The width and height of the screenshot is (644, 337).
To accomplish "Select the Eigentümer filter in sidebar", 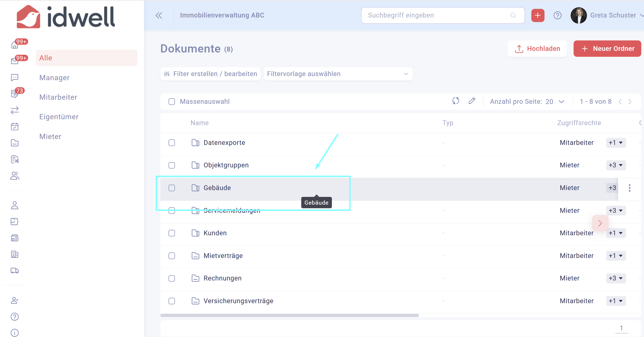I will [x=59, y=117].
